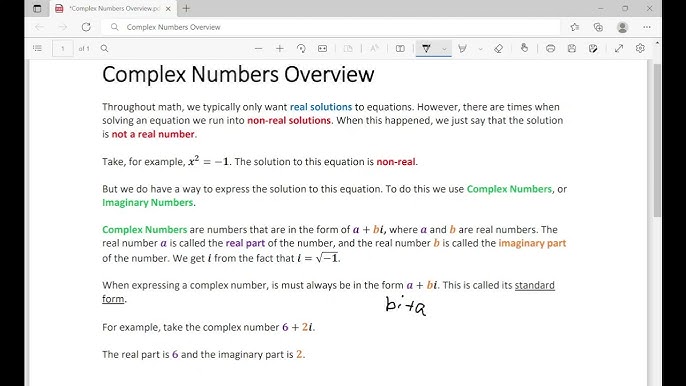The height and width of the screenshot is (386, 686).
Task: Click the green 'Imaginary Numbers' text
Action: (147, 203)
